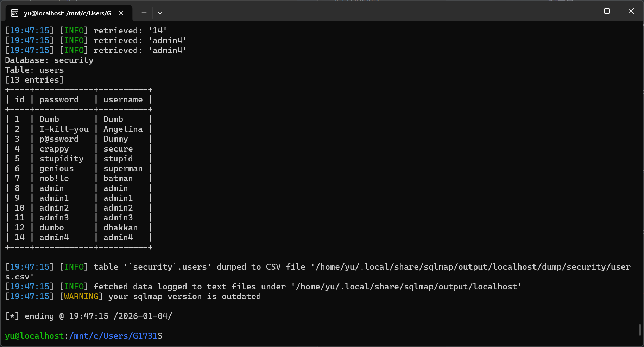
Task: Select the yu@localhost tab title
Action: (67, 13)
